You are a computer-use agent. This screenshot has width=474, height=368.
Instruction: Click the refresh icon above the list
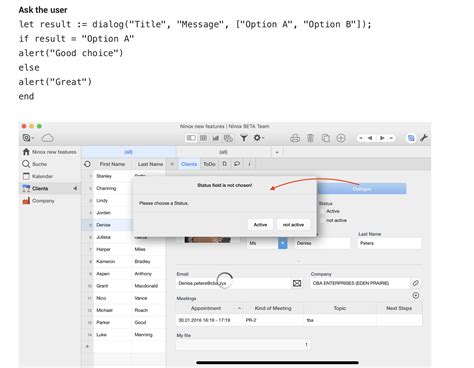[87, 164]
